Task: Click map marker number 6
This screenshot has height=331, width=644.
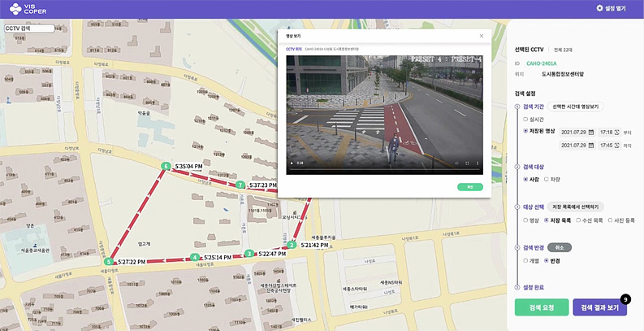Action: point(166,166)
